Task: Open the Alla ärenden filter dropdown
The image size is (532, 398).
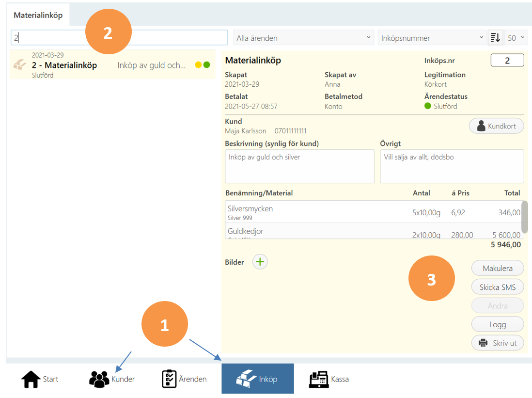Action: point(303,38)
